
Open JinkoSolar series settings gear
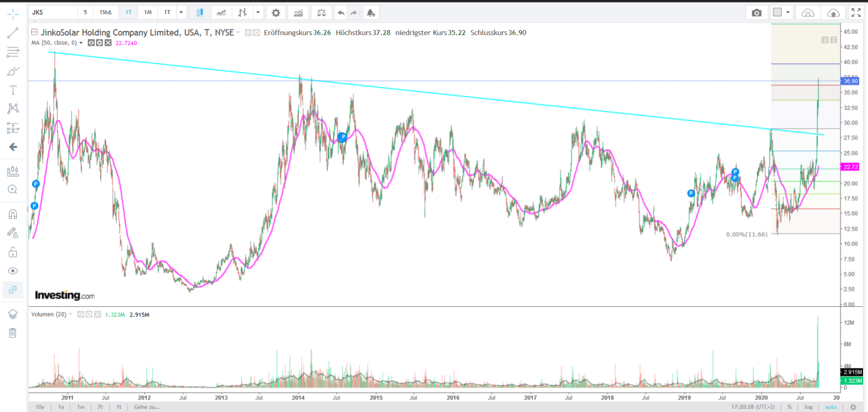click(256, 33)
